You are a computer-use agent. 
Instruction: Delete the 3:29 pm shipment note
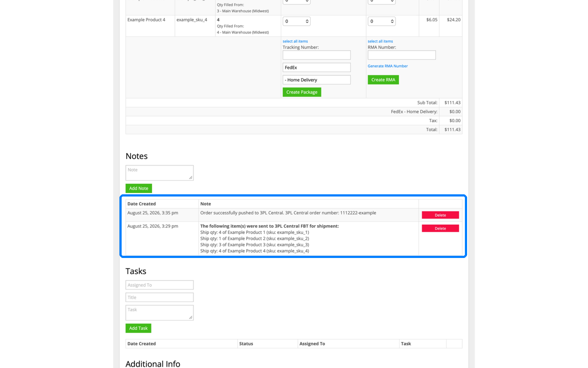[x=440, y=229]
